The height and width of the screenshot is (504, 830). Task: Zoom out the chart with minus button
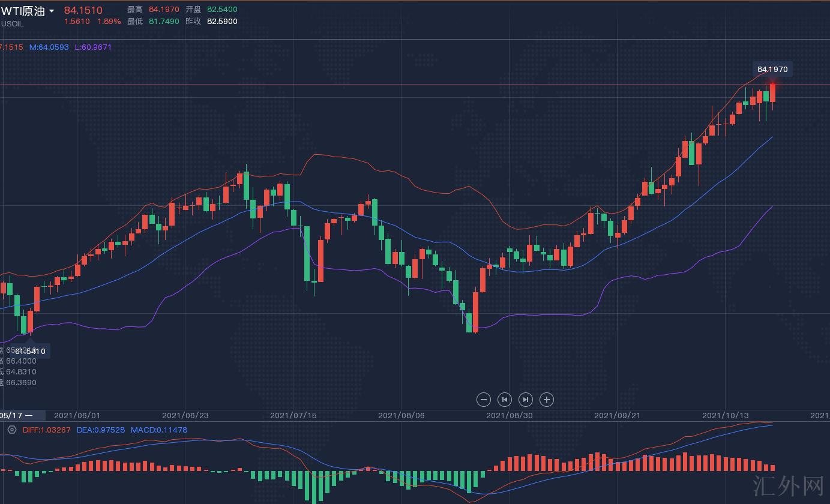(483, 400)
